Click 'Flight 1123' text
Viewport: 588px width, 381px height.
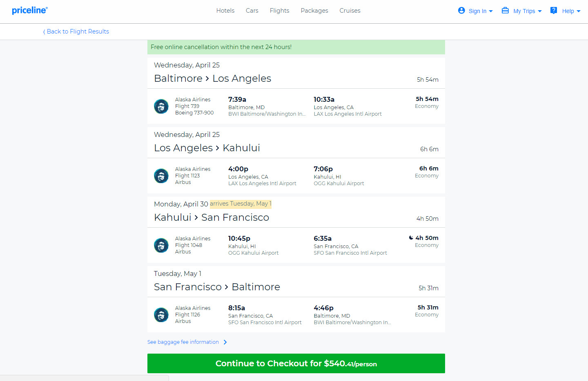[187, 176]
